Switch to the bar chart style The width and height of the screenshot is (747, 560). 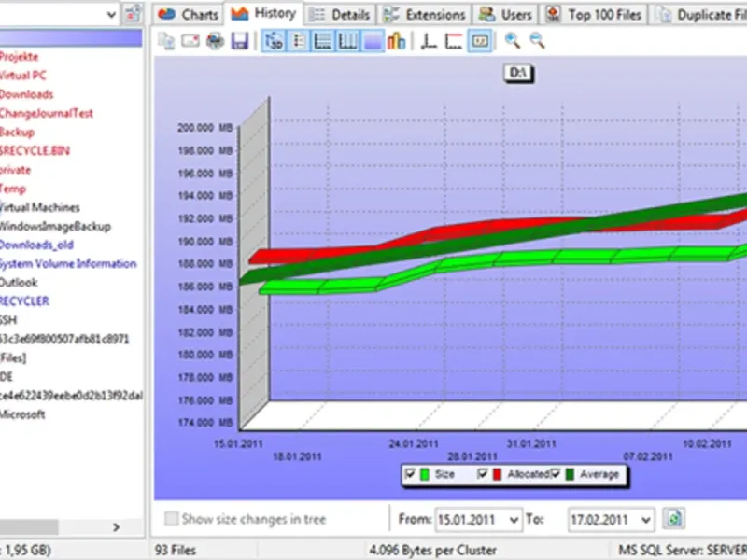point(396,41)
